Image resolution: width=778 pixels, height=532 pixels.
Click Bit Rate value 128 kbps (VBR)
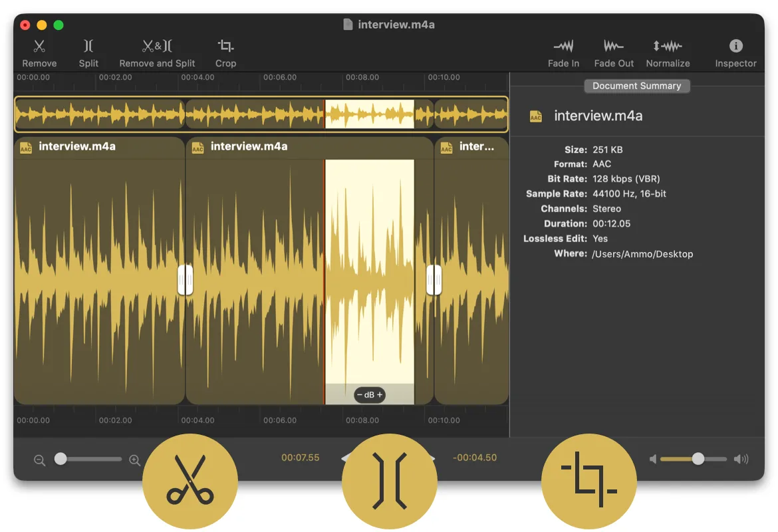tap(626, 179)
